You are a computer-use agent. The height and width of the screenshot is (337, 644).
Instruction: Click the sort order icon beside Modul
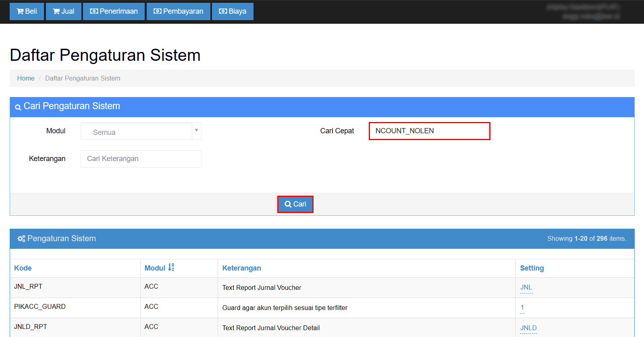[x=171, y=267]
